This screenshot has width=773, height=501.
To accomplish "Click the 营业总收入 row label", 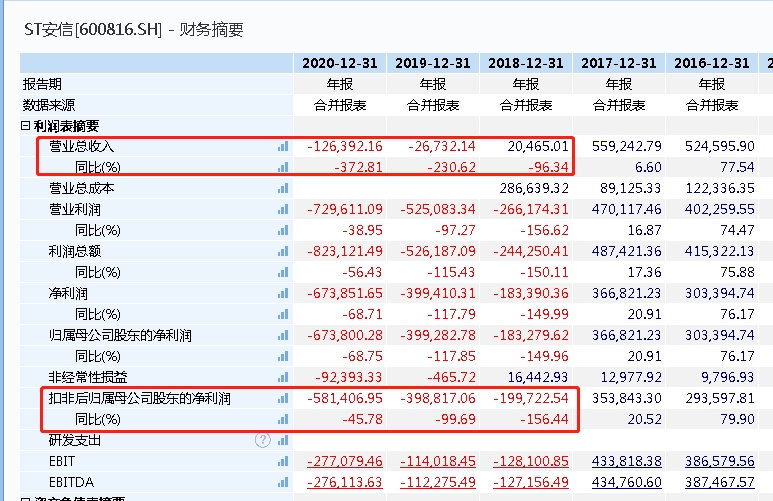I will point(81,146).
